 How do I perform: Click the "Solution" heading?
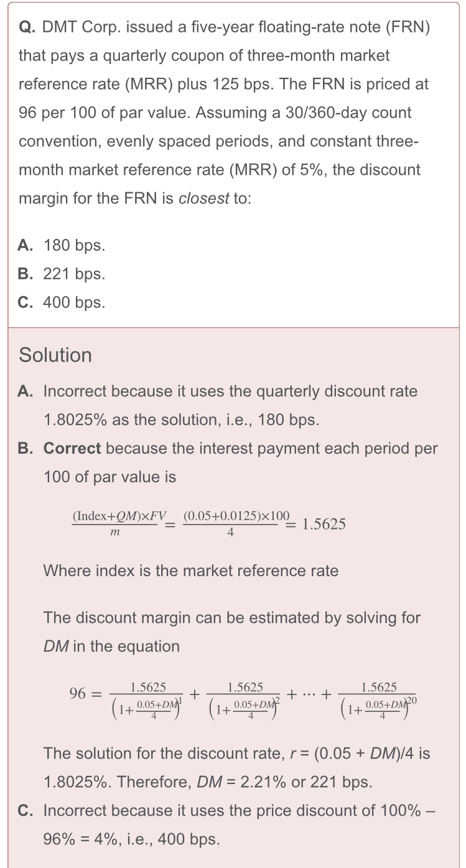(55, 355)
